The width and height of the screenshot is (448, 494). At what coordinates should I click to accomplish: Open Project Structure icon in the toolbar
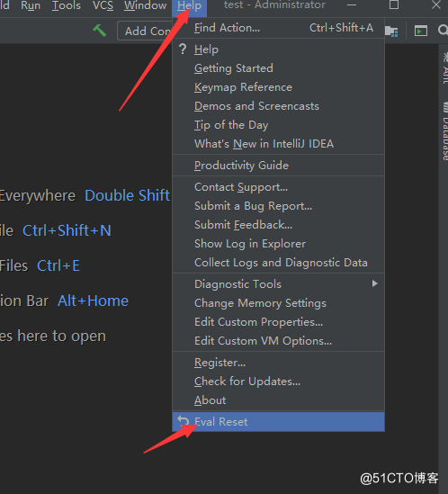[x=391, y=31]
